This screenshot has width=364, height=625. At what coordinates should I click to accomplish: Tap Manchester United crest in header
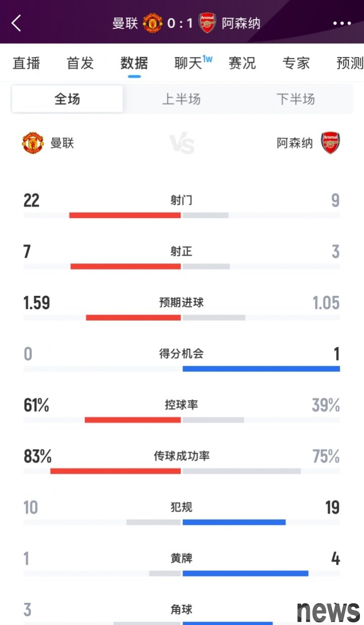(x=152, y=23)
